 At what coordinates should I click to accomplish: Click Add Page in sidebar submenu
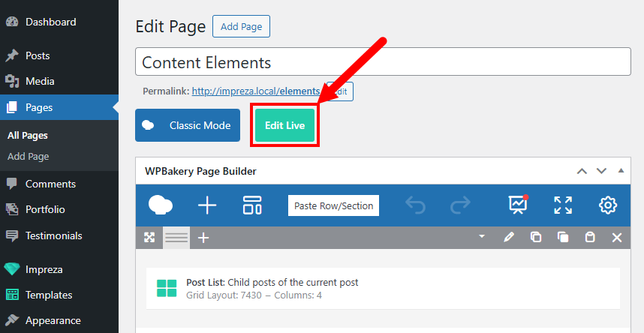pyautogui.click(x=28, y=157)
